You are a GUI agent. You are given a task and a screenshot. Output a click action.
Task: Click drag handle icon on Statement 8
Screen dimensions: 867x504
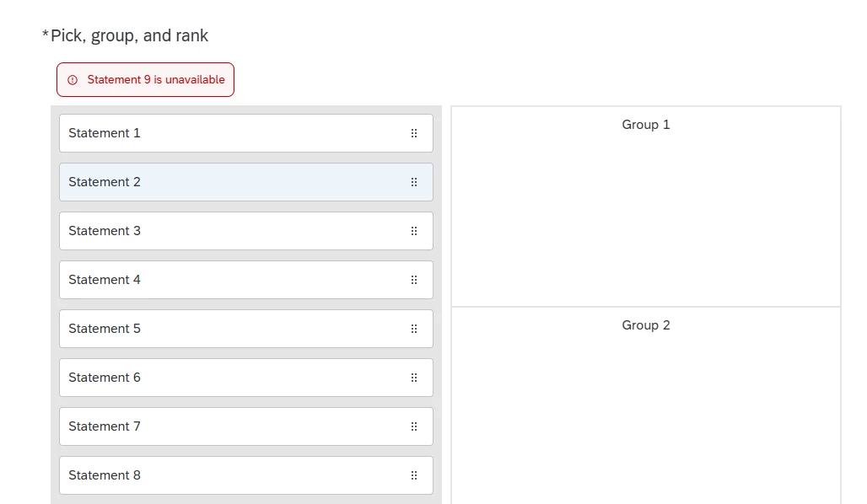414,475
